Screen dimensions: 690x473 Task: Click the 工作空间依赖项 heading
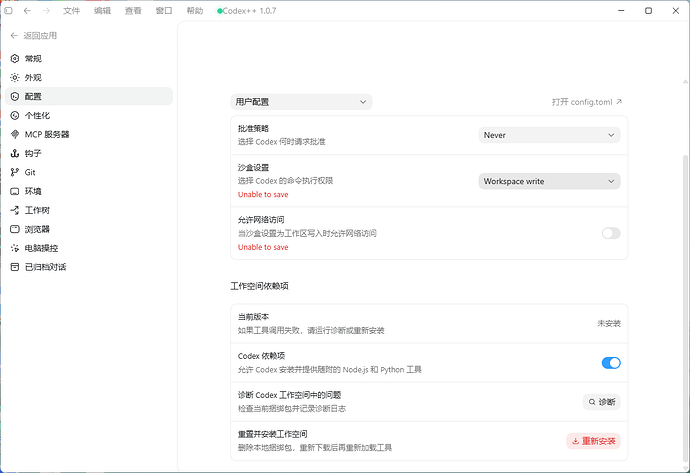[260, 286]
